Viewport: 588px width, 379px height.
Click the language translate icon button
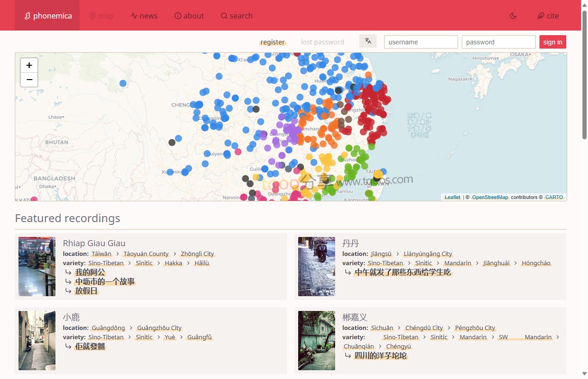(368, 41)
